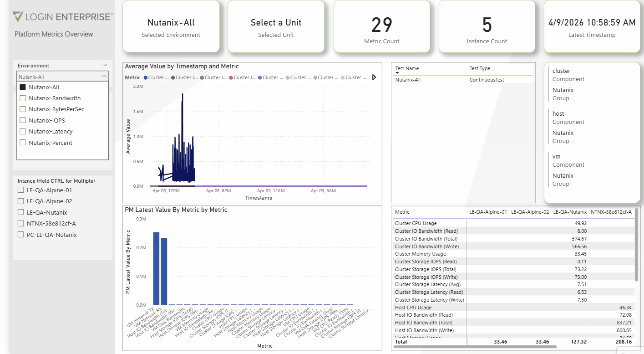
Task: Sort the test table by Test Name
Action: [x=407, y=68]
